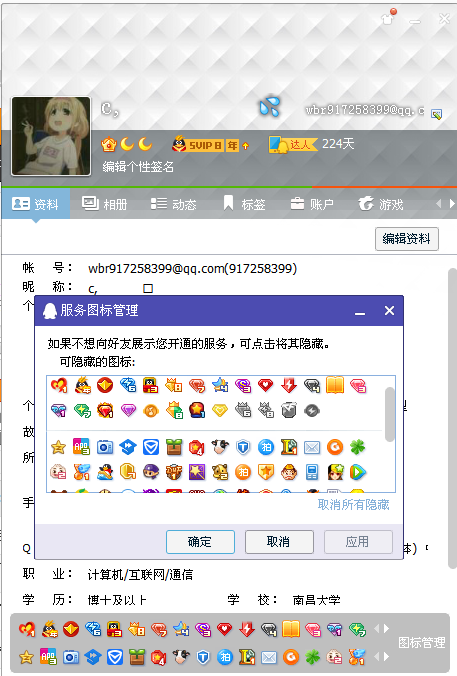Screen dimensions: 457x676
Task: Open the 账户 tab
Action: [x=312, y=203]
